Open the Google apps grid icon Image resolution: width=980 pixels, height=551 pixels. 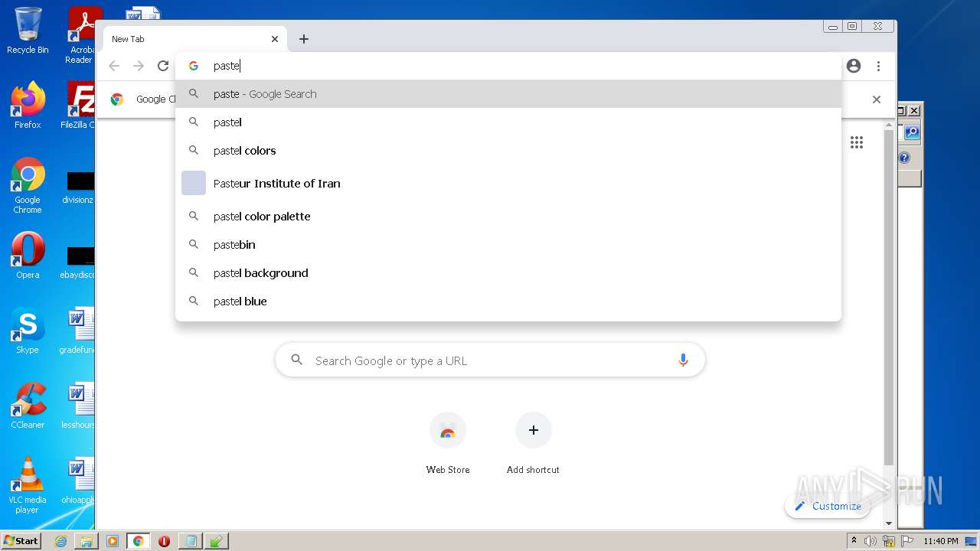pos(857,142)
